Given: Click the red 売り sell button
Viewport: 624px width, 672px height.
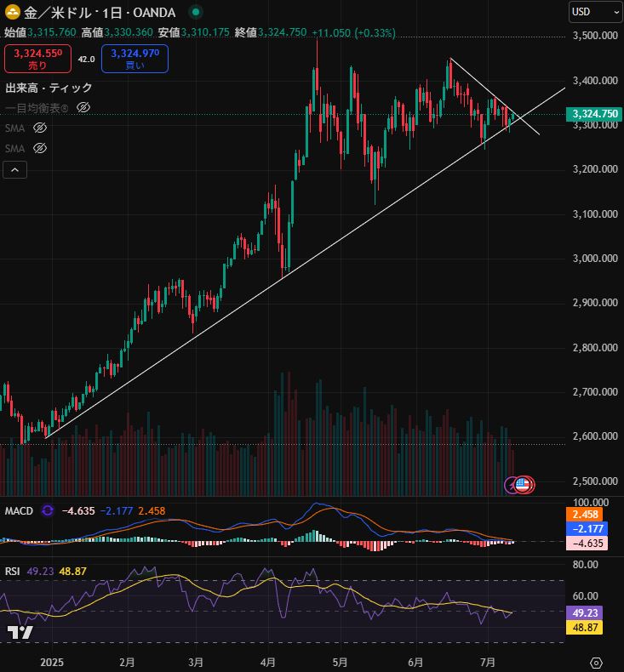Looking at the screenshot, I should 37,59.
